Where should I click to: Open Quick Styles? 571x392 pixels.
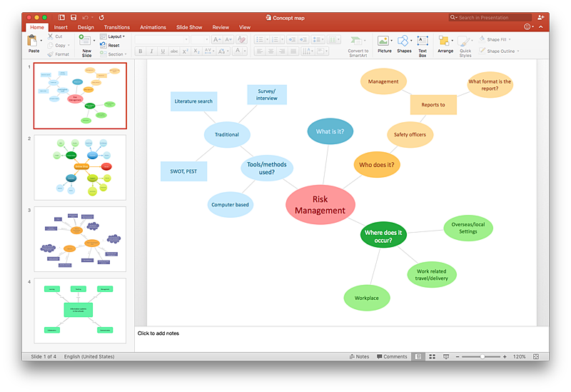[465, 46]
